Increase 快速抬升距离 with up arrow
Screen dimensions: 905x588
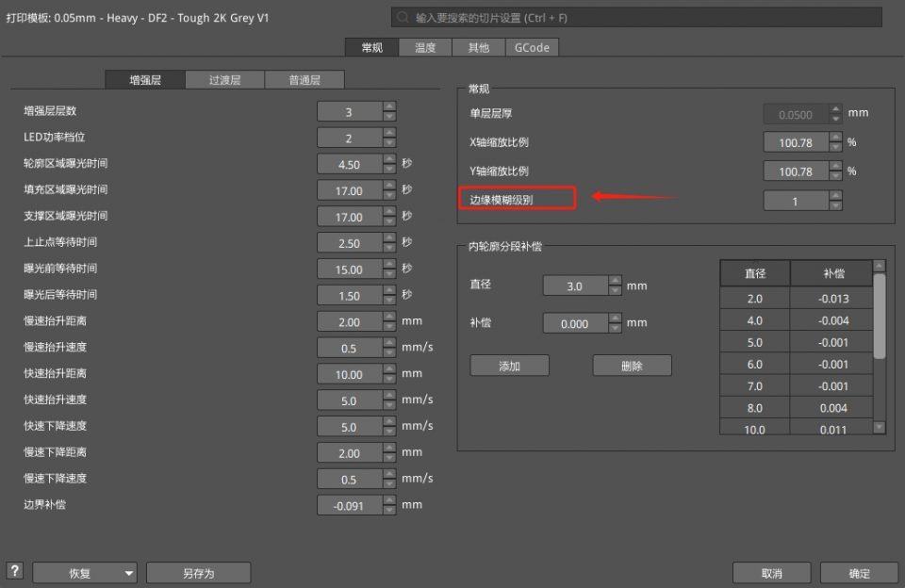389,369
